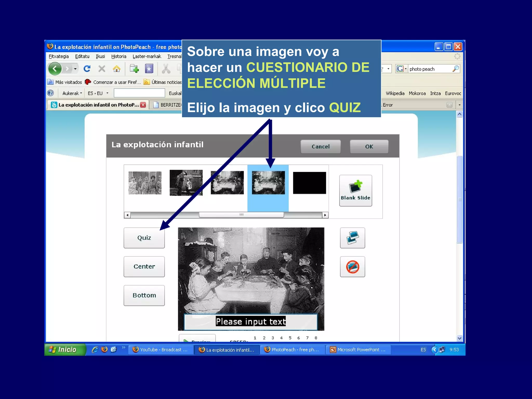
Task: Go to Home page icon
Action: tap(117, 69)
